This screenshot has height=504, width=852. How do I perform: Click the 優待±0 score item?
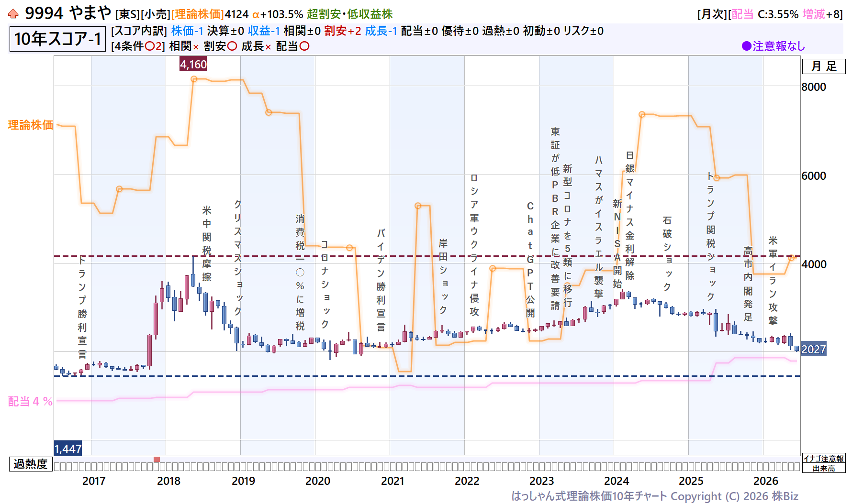pos(460,31)
